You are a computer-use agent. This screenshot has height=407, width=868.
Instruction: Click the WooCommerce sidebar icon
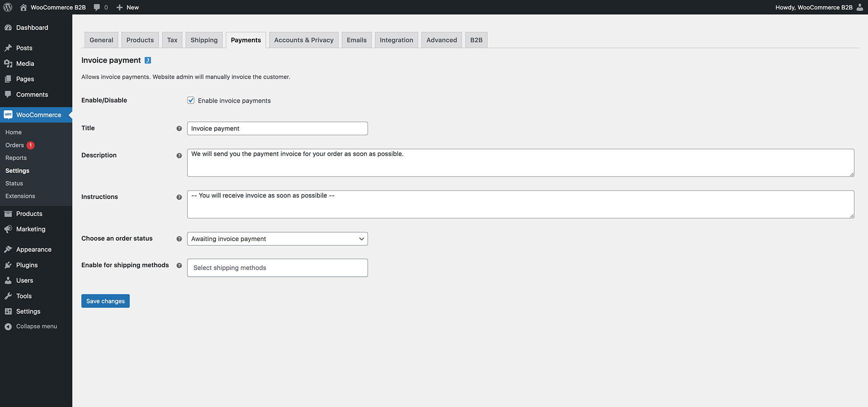pyautogui.click(x=8, y=114)
